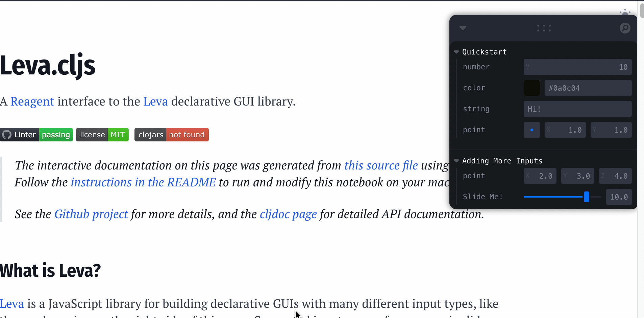
Task: Open the cljdoc page link
Action: [x=288, y=214]
